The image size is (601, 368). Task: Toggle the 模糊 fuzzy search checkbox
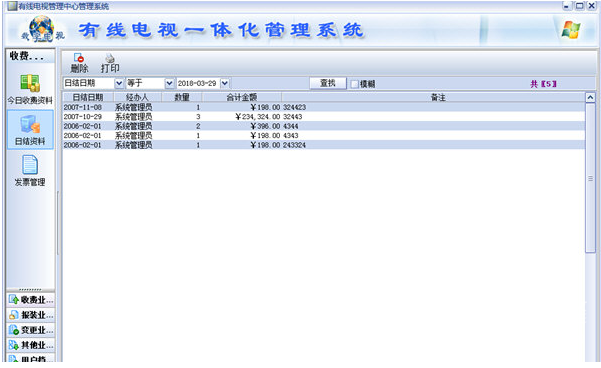(355, 84)
